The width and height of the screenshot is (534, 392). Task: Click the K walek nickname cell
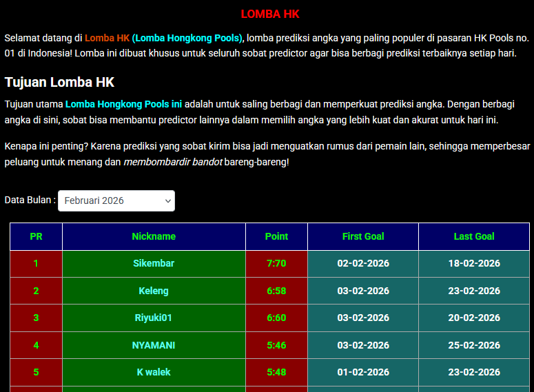(x=154, y=372)
